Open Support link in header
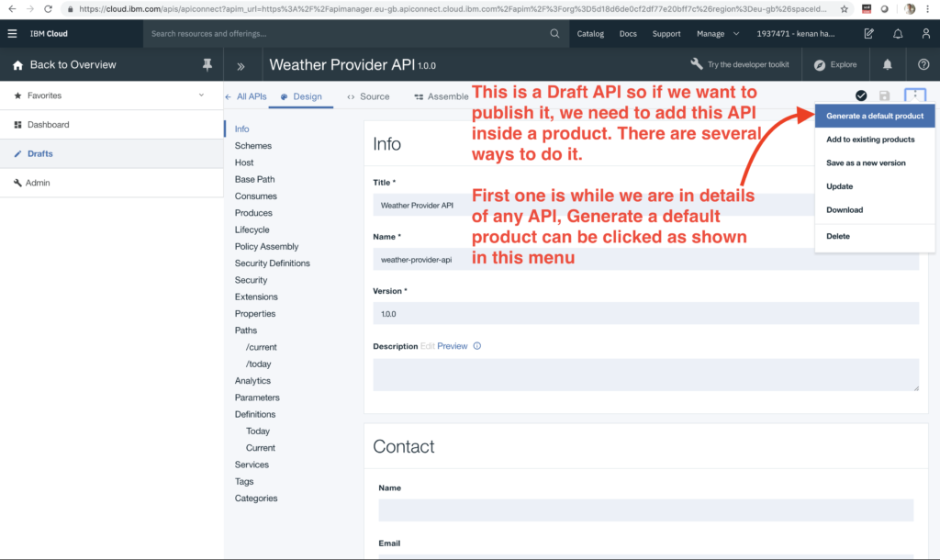This screenshot has height=560, width=940. 666,34
